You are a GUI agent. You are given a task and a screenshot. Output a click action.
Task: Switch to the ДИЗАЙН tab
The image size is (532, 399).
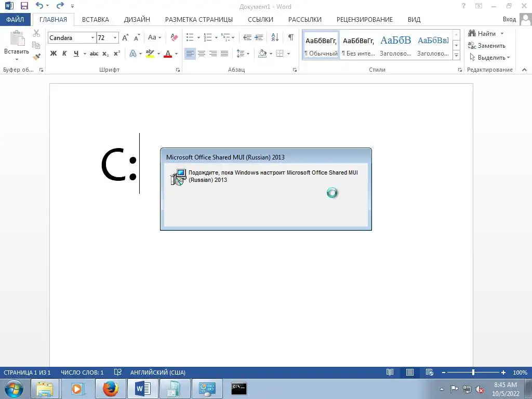[137, 19]
